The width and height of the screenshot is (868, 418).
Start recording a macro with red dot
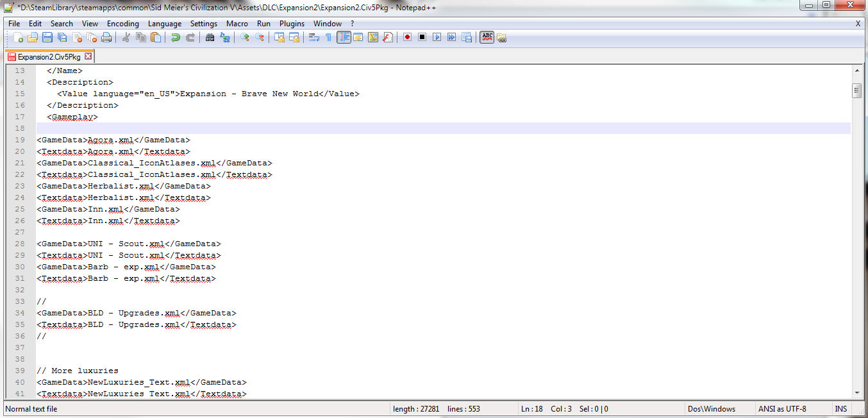point(407,37)
